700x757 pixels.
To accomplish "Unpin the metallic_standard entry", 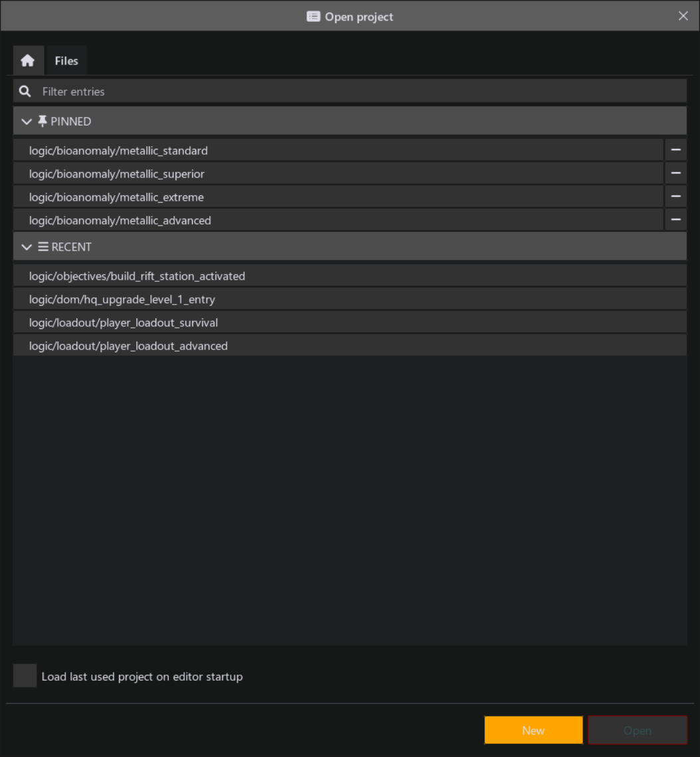I will [x=675, y=150].
